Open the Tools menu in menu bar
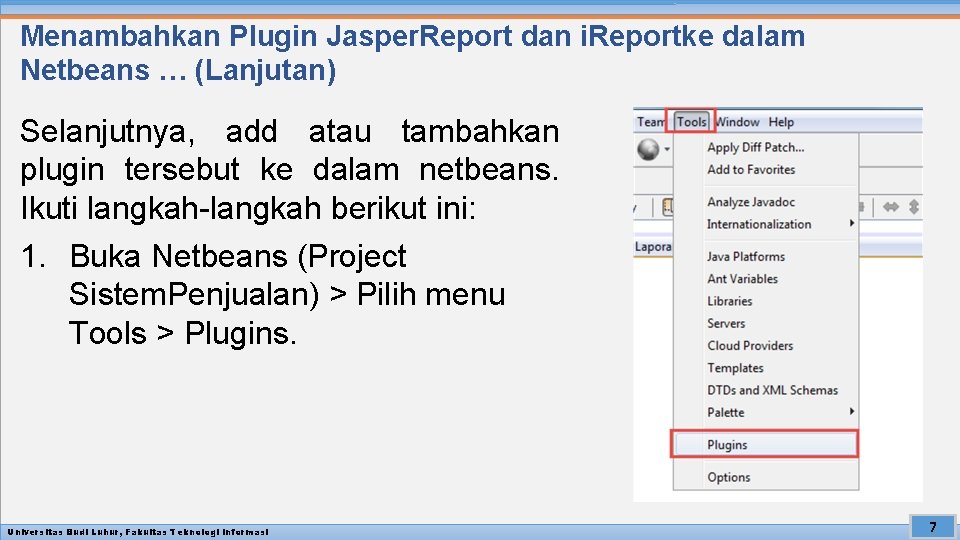The image size is (960, 540). tap(691, 122)
